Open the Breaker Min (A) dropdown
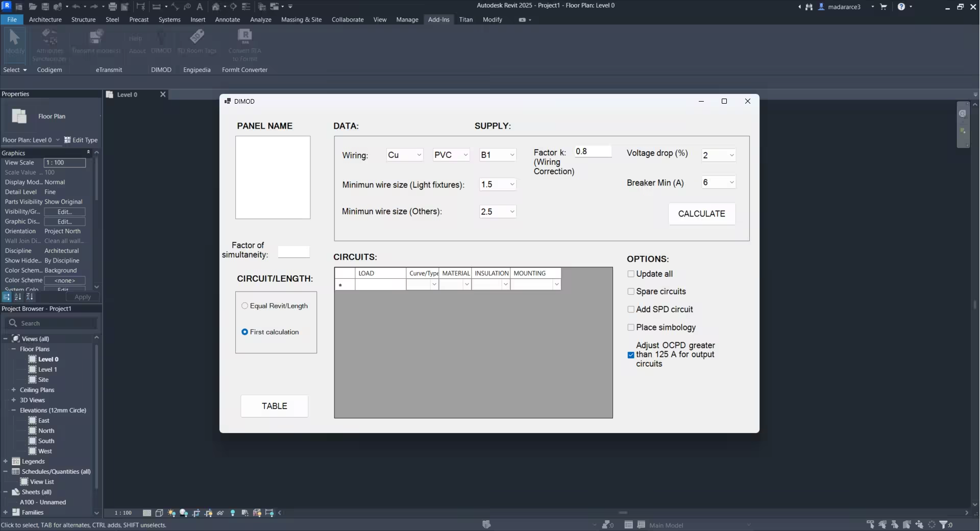Viewport: 980px width, 531px height. pos(718,182)
